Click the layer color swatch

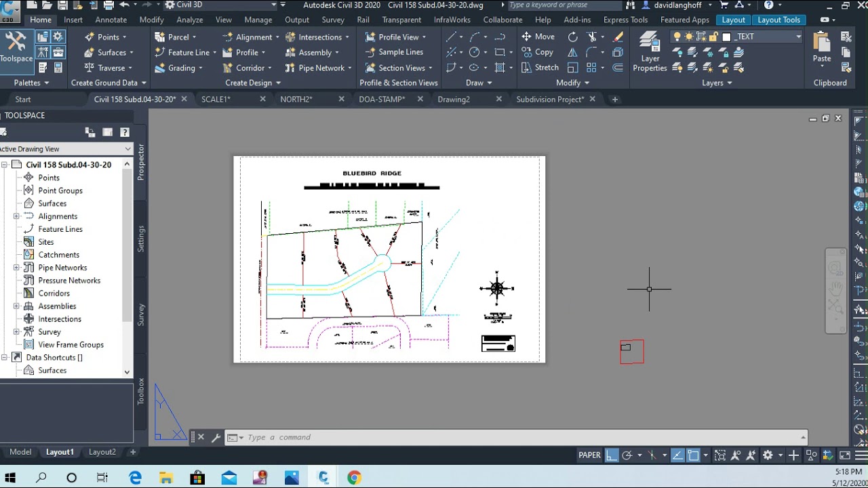click(726, 37)
